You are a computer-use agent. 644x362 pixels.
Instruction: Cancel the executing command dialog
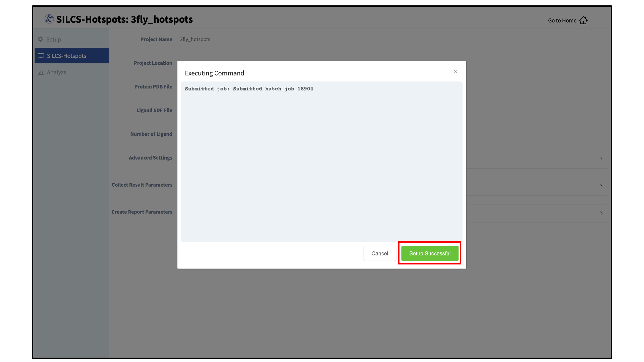point(380,253)
